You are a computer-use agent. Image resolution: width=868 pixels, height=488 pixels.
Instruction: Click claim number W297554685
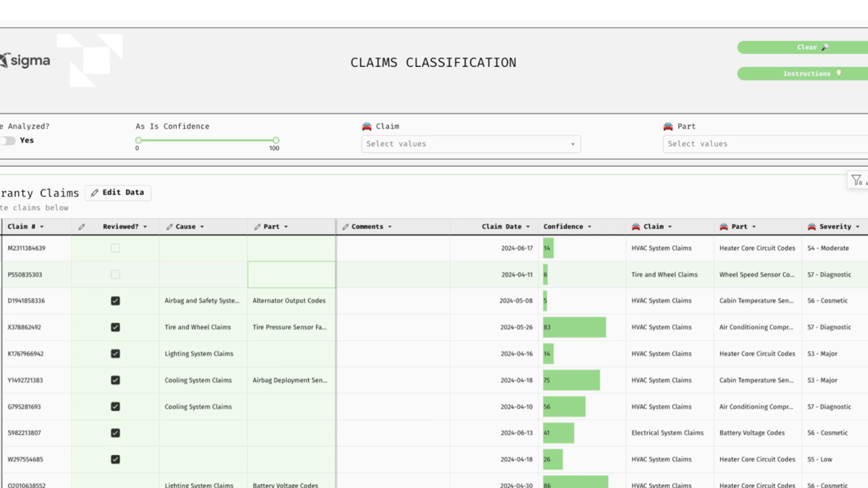(25, 459)
